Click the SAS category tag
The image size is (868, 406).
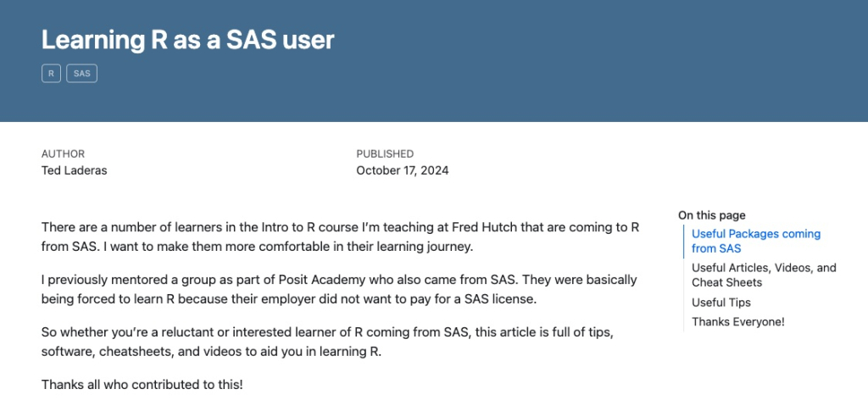click(82, 73)
